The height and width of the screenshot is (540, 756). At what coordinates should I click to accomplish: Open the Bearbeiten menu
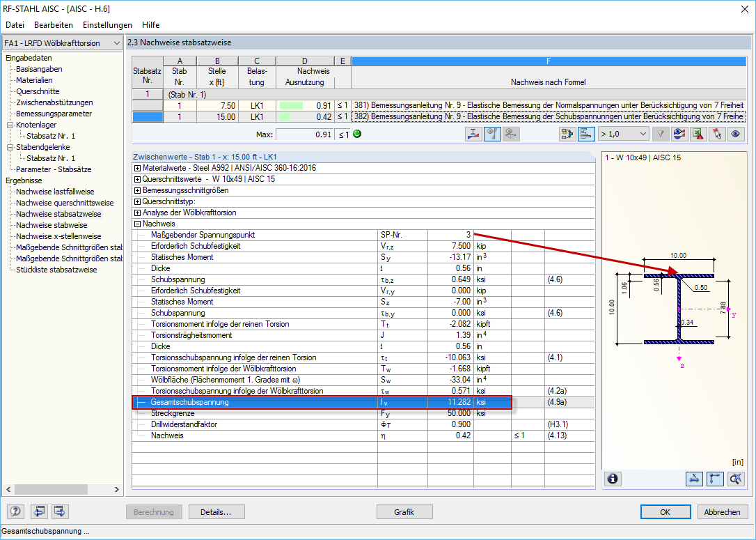point(54,25)
